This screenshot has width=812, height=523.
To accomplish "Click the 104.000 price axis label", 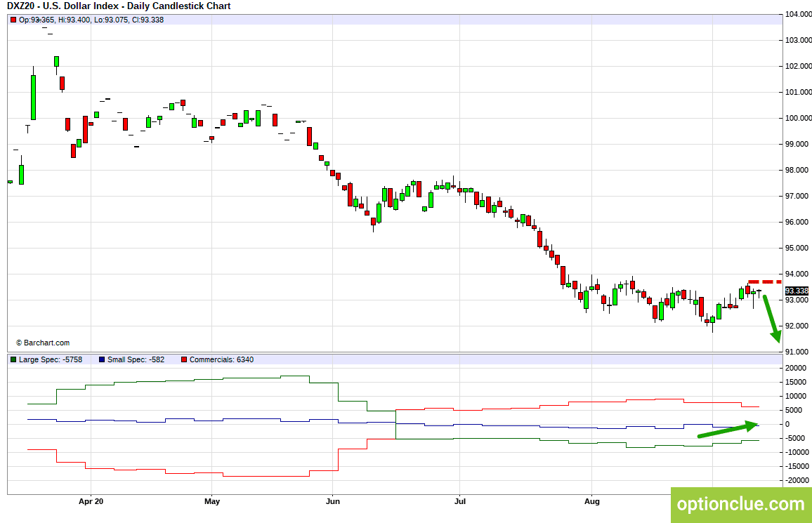I will pos(798,15).
